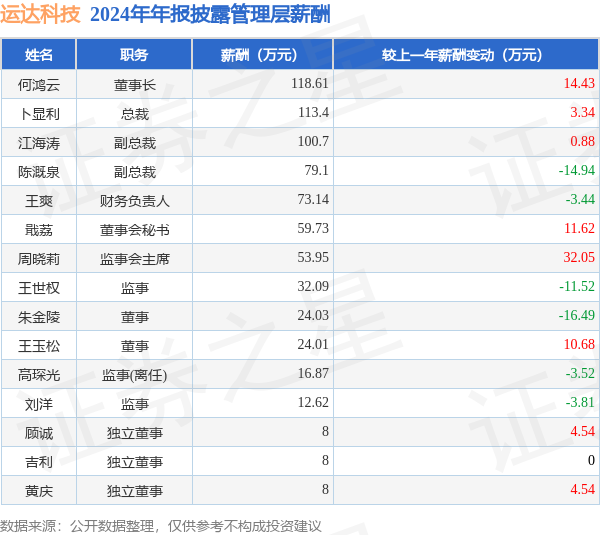Screen dimensions: 600x535
Task: Click salary value 24.03
Action: pos(313,315)
